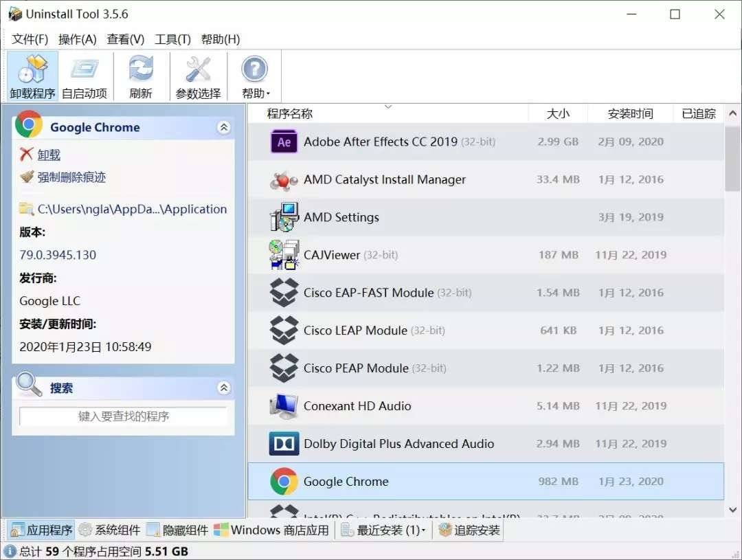Switch to the 隐藏组件 tab
This screenshot has width=742, height=560.
pos(177,530)
